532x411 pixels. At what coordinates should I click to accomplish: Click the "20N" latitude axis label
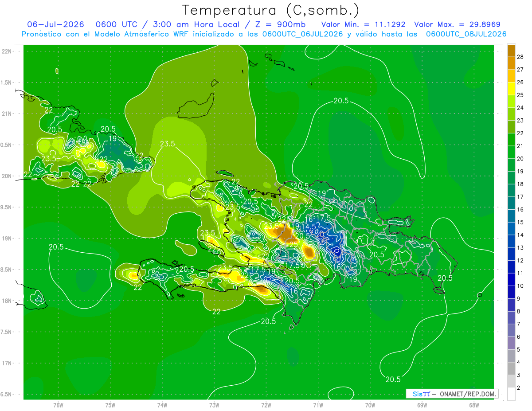coord(7,176)
